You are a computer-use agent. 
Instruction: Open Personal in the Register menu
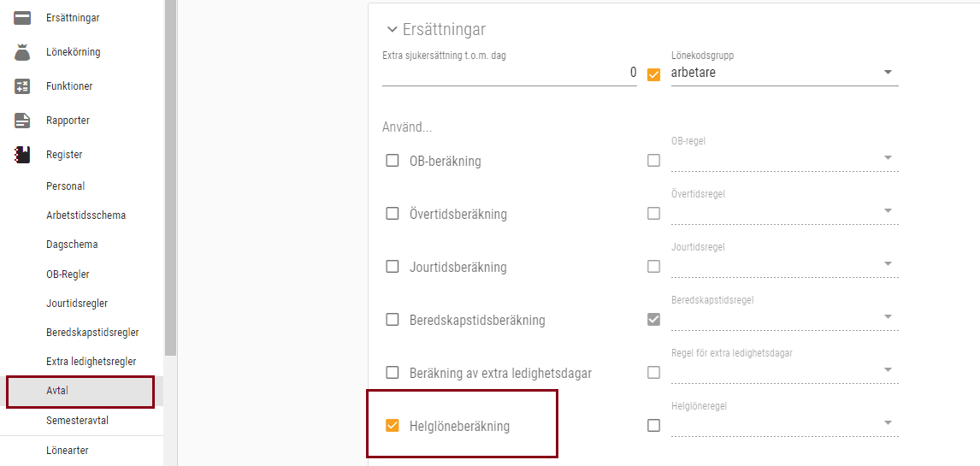[66, 186]
